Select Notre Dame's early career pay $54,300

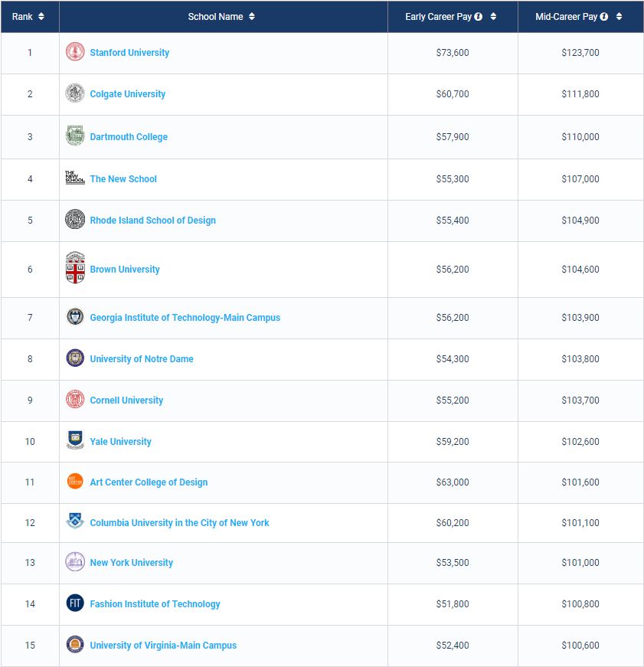[x=453, y=359]
